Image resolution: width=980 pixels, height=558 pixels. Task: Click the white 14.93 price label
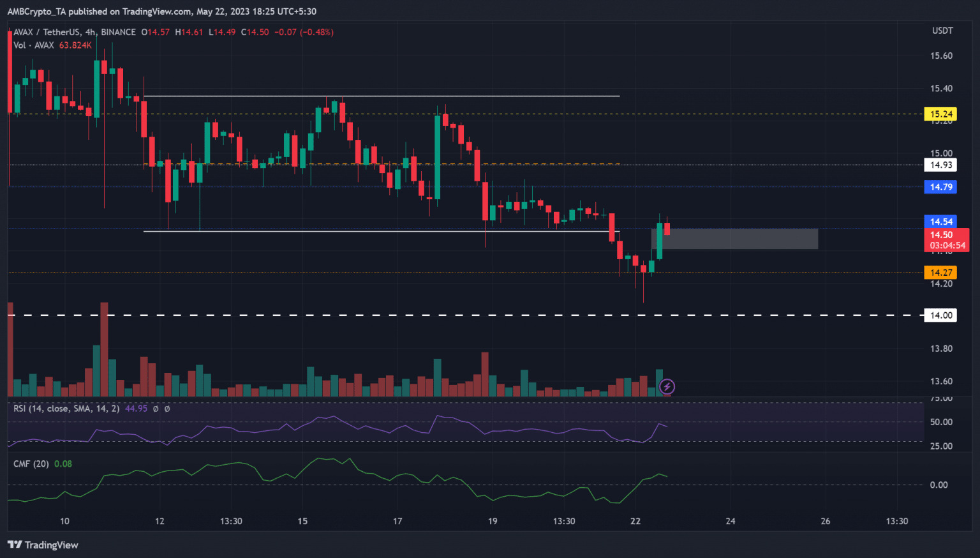pos(940,165)
